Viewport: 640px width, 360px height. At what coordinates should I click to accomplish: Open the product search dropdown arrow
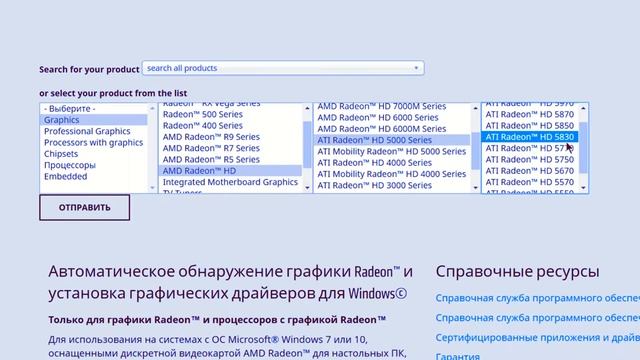click(416, 68)
